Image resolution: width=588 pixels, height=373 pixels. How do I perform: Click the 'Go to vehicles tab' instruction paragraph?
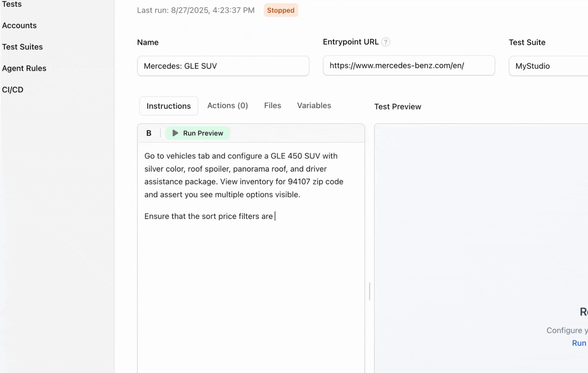[x=244, y=175]
